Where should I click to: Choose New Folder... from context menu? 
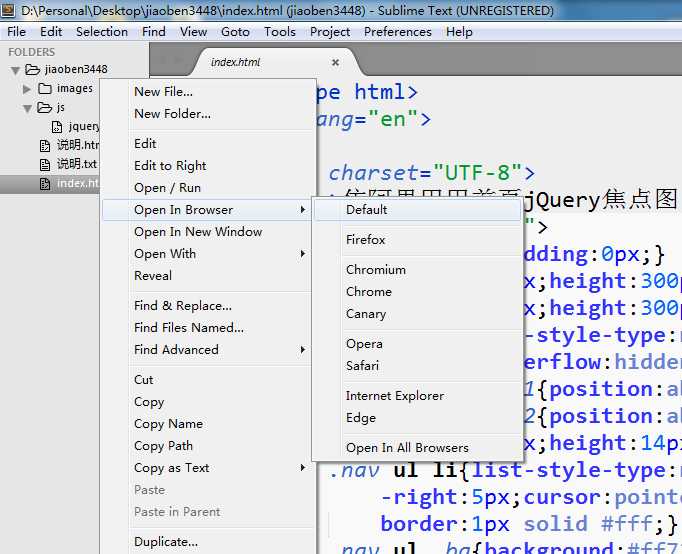pyautogui.click(x=208, y=113)
